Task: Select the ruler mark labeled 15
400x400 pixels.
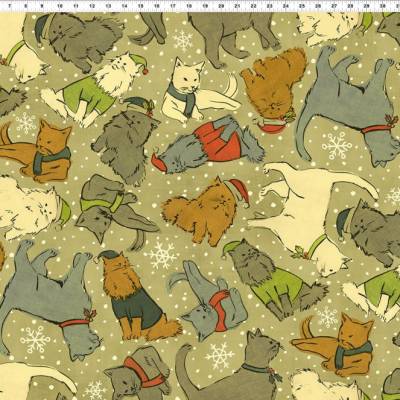Action: 141,6
